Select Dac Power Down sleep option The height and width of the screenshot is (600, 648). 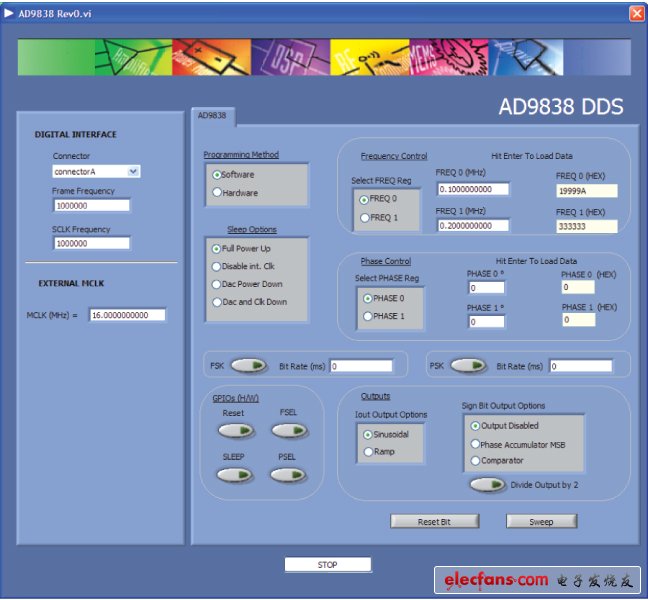pyautogui.click(x=217, y=284)
